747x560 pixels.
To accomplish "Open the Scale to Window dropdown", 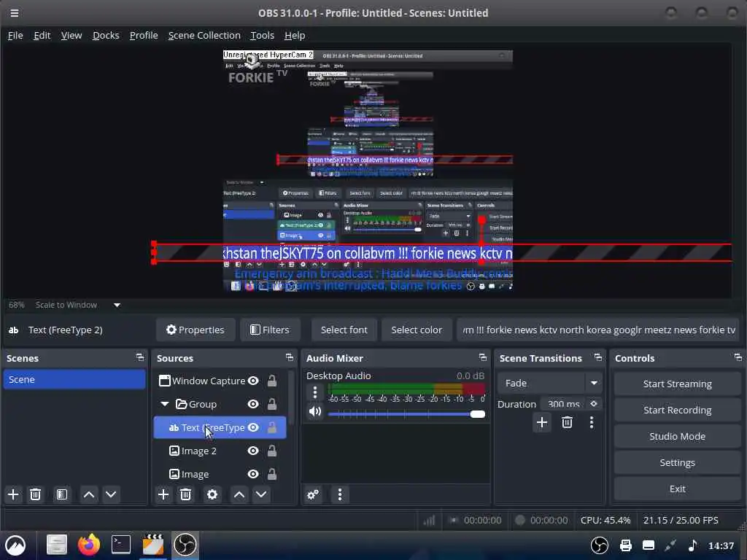I will click(x=117, y=305).
